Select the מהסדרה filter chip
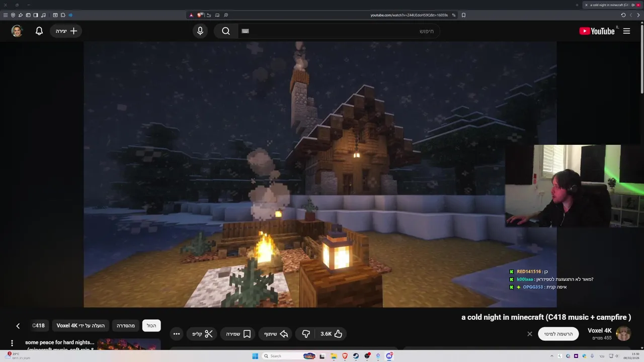644x362 pixels. click(x=126, y=326)
